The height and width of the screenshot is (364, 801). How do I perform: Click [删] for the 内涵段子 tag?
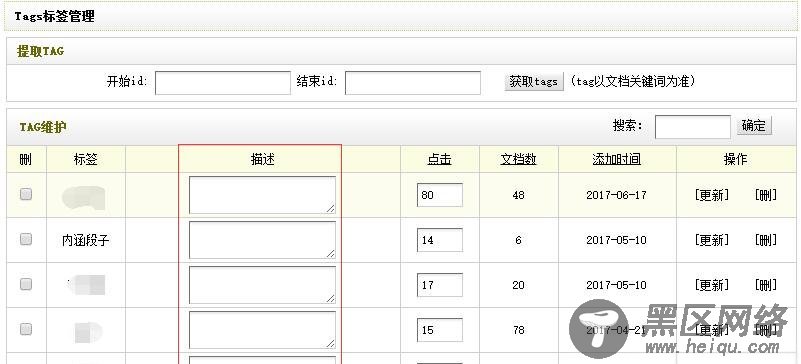coord(765,240)
